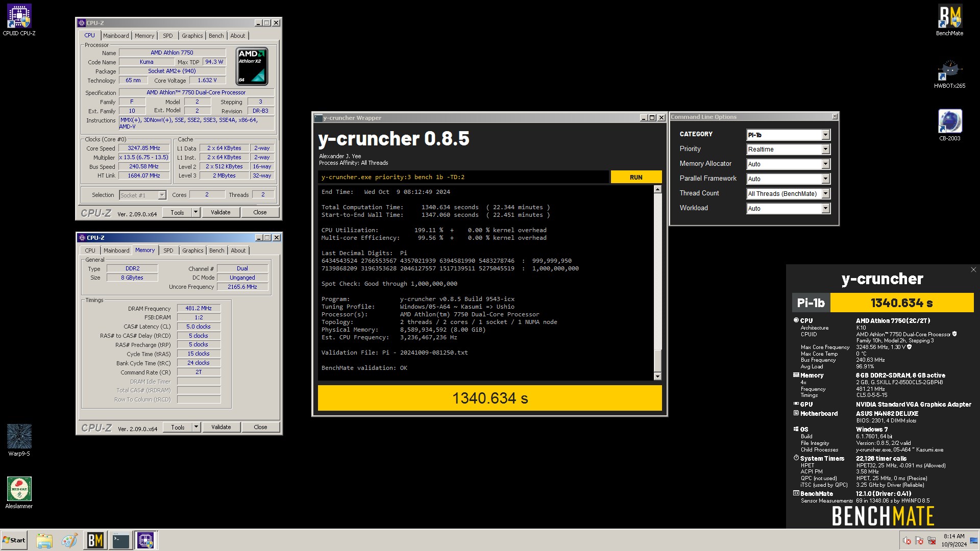The width and height of the screenshot is (980, 551).
Task: Open the Paint icon in the taskbar
Action: click(69, 540)
